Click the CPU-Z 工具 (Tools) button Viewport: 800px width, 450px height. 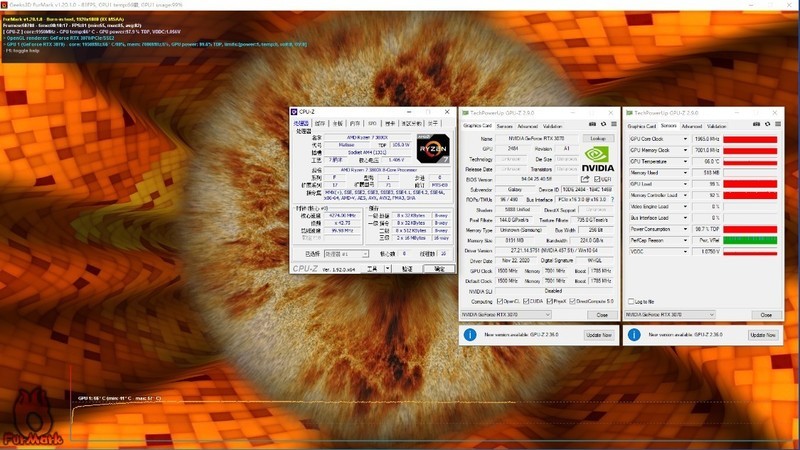pos(372,269)
